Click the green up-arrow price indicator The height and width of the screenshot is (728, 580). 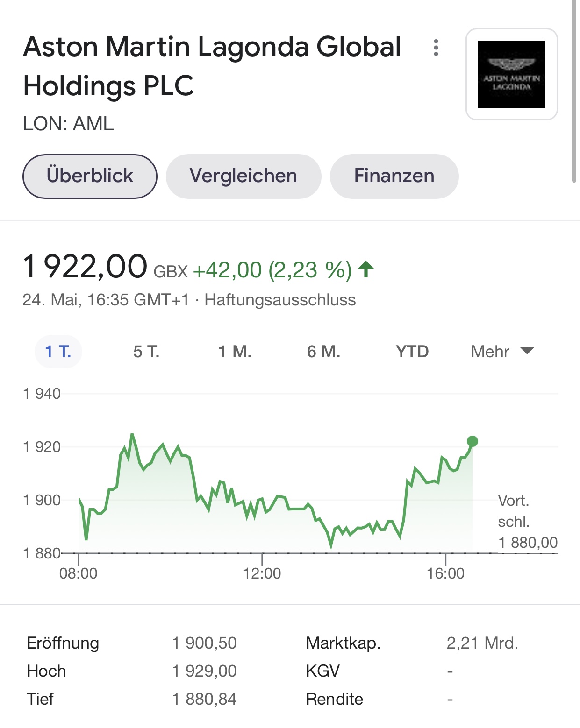(366, 269)
